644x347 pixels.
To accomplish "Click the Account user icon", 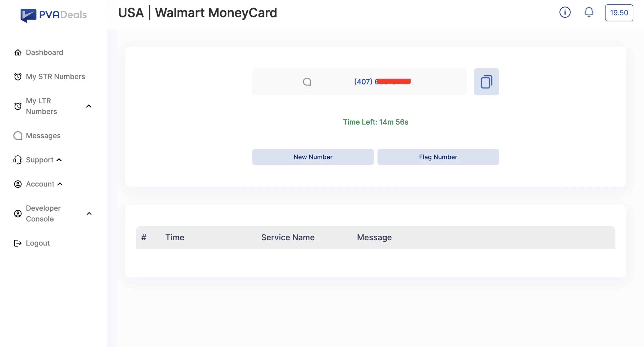I will click(18, 184).
